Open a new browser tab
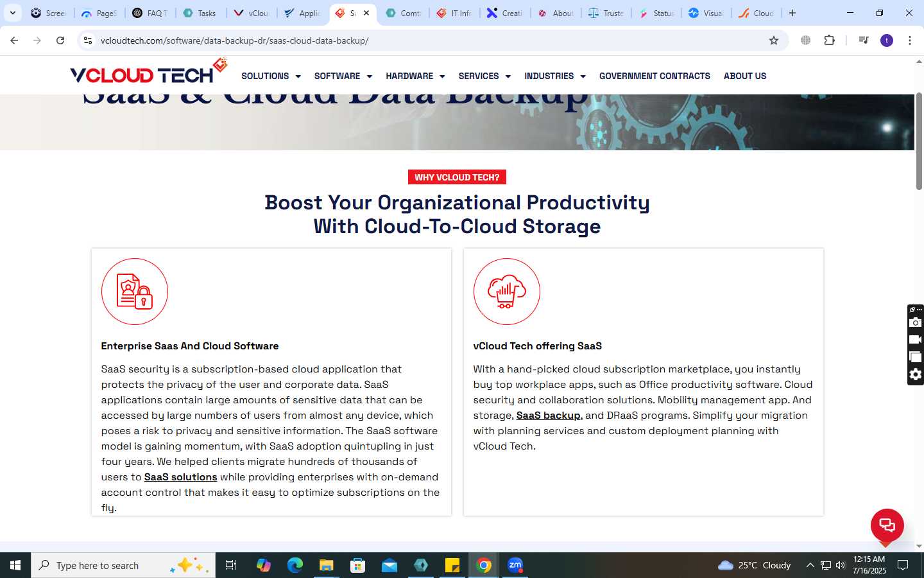The width and height of the screenshot is (924, 578). 792,13
